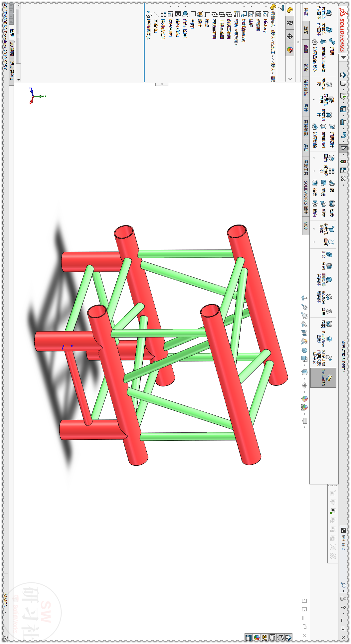Click the 扫描切除 swept cut tool
The image size is (351, 644).
(332, 136)
